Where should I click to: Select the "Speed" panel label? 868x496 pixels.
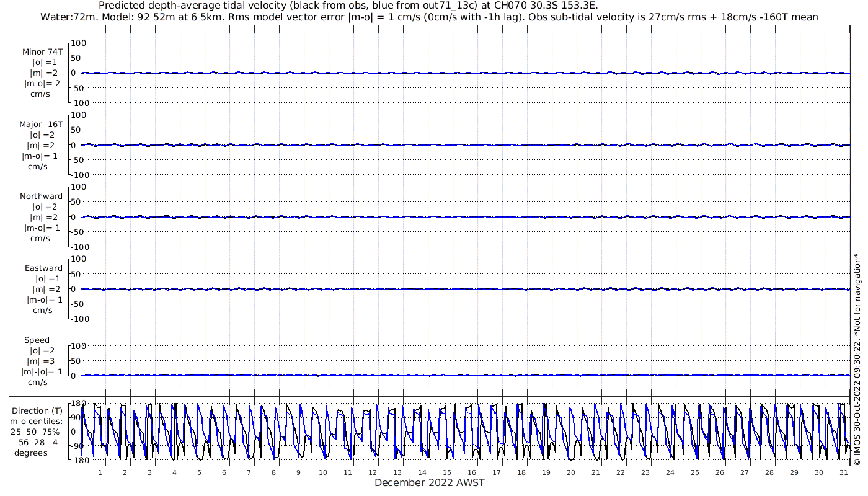tap(37, 340)
